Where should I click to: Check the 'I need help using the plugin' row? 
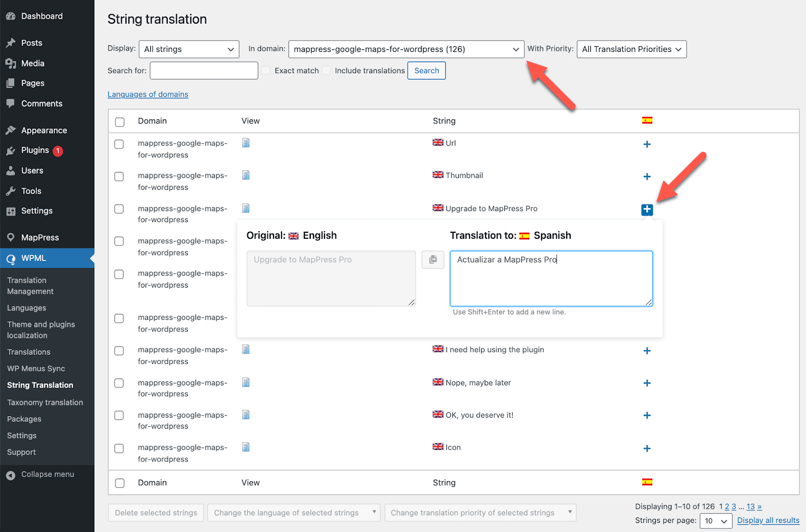(x=119, y=351)
